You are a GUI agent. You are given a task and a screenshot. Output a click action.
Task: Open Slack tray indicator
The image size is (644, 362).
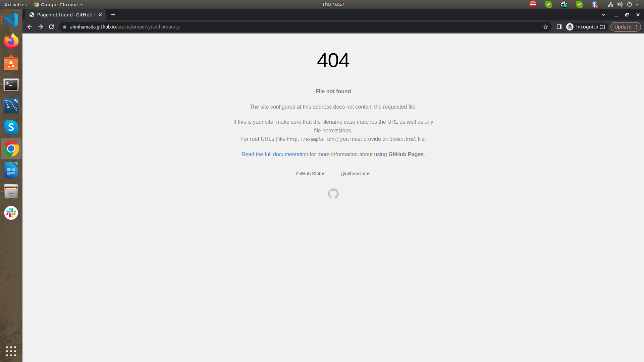click(x=564, y=4)
